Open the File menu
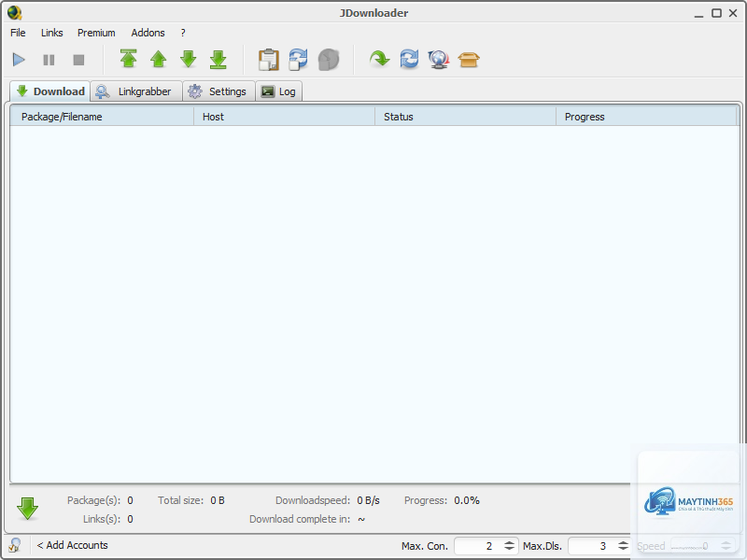 18,33
